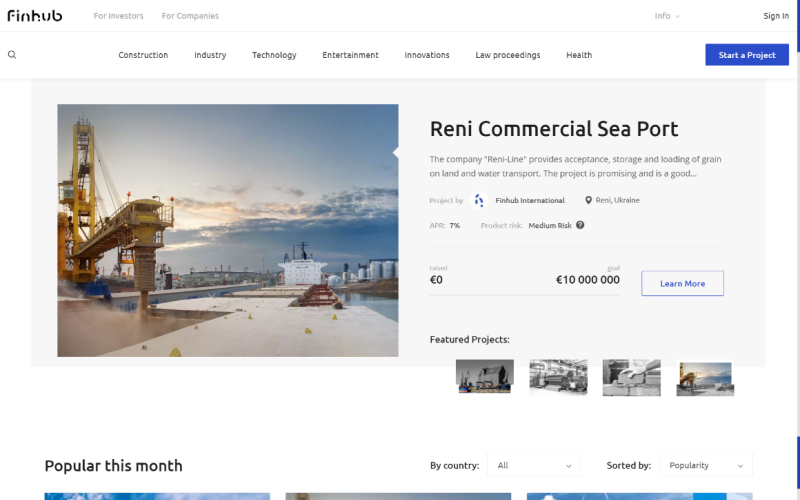
Task: Click the €10 000 000 goal amount
Action: [588, 280]
